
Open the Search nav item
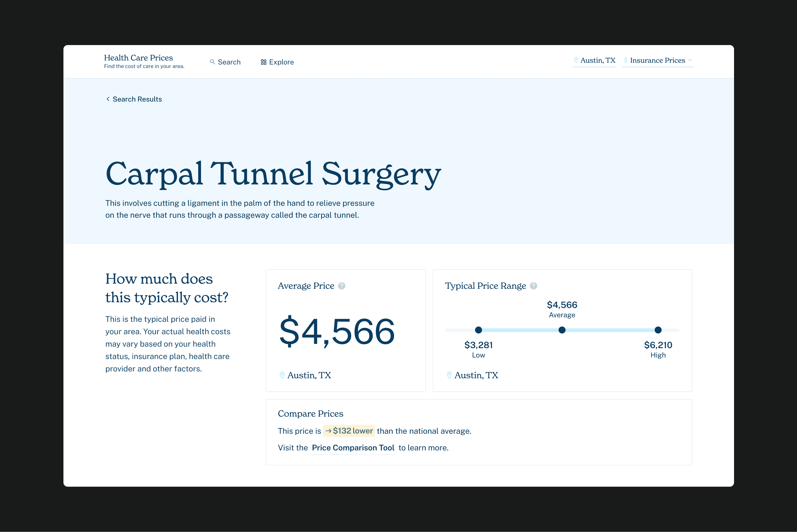click(x=229, y=62)
